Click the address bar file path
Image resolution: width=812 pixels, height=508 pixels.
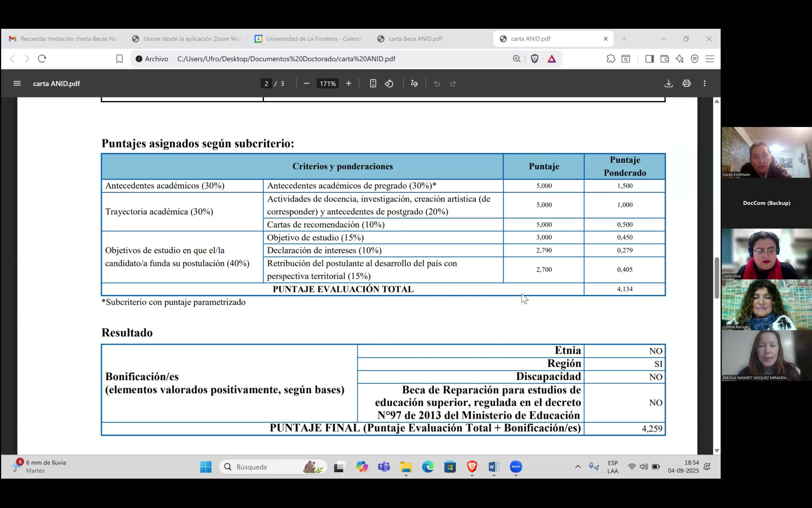click(x=286, y=59)
